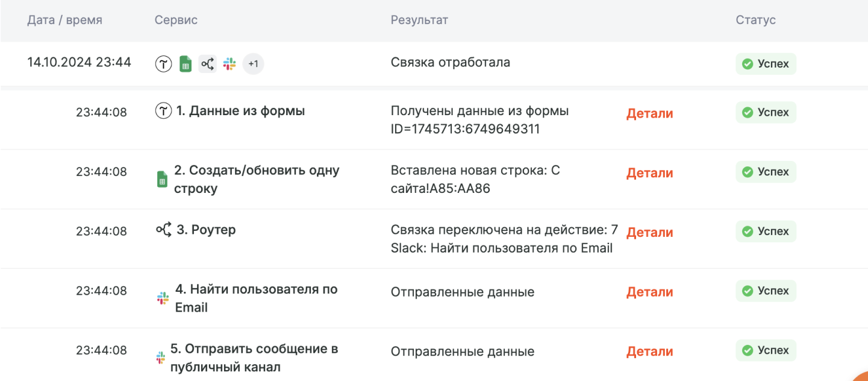Expand the +1 more services badge
The width and height of the screenshot is (868, 381).
[253, 63]
